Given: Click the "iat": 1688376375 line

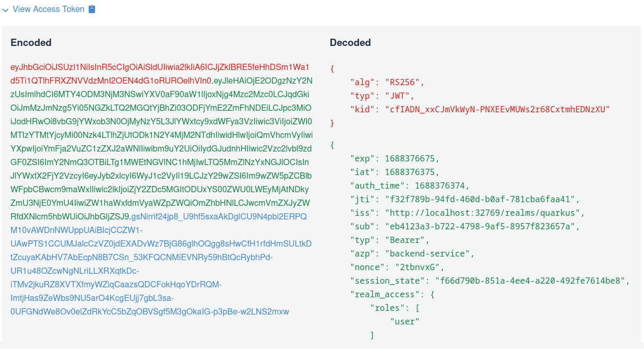Looking at the screenshot, I should (395, 172).
